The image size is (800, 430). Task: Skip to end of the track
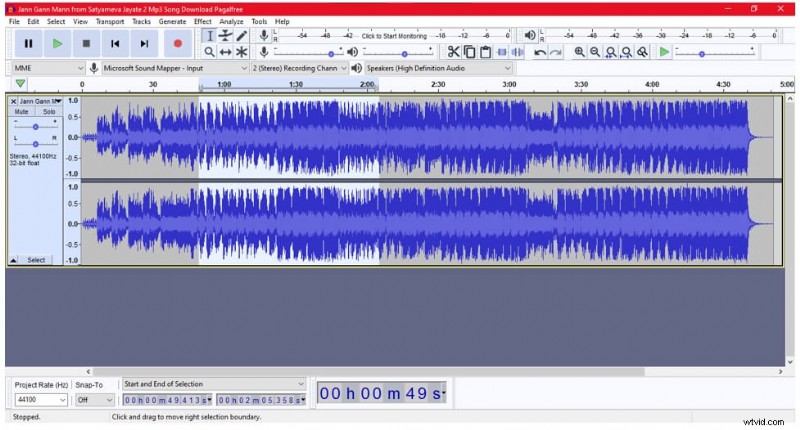click(x=144, y=44)
